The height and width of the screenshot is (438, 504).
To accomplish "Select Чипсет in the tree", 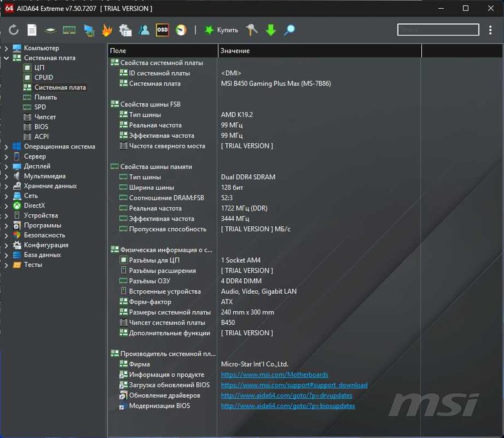I will tap(45, 117).
